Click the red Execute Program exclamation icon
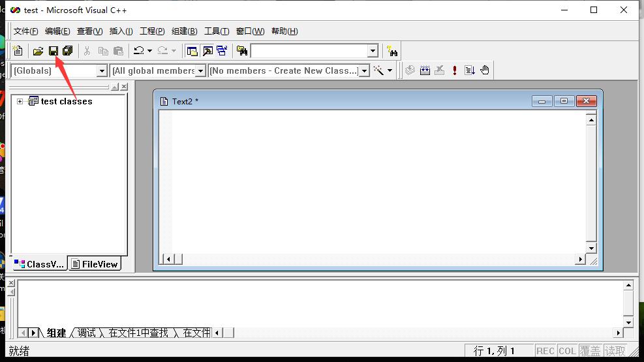644x362 pixels. (x=455, y=70)
